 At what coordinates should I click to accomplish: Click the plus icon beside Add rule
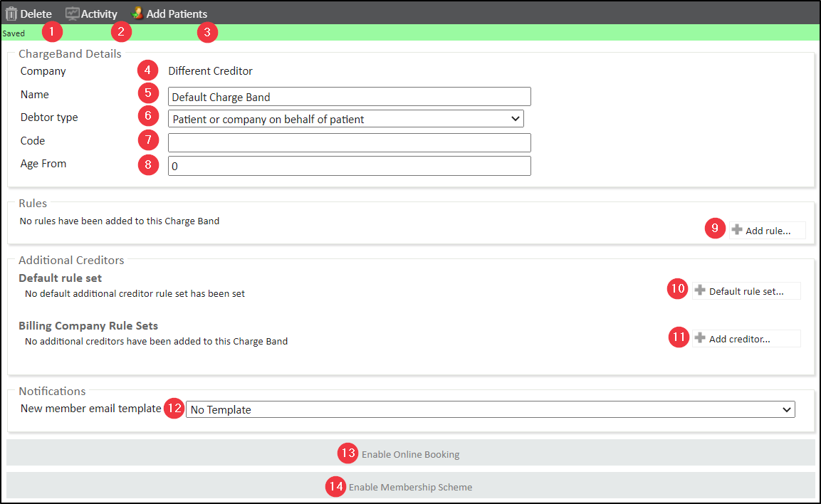(x=737, y=230)
